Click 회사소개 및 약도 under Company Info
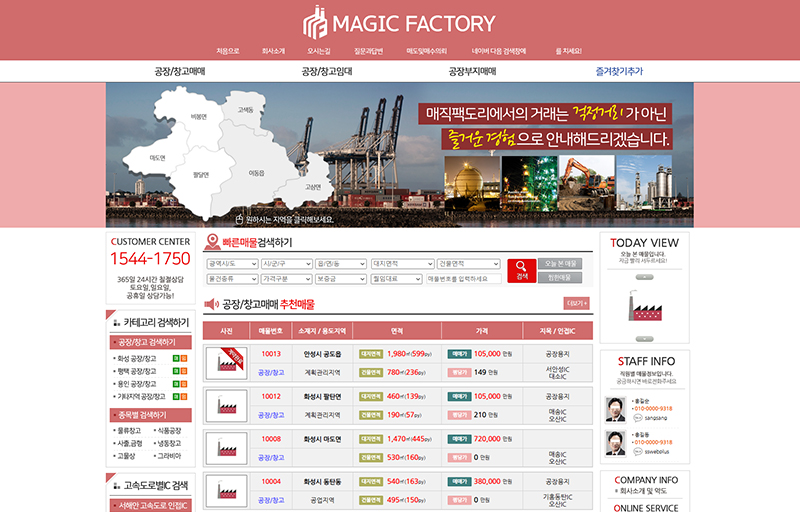This screenshot has width=800, height=512. point(643,491)
